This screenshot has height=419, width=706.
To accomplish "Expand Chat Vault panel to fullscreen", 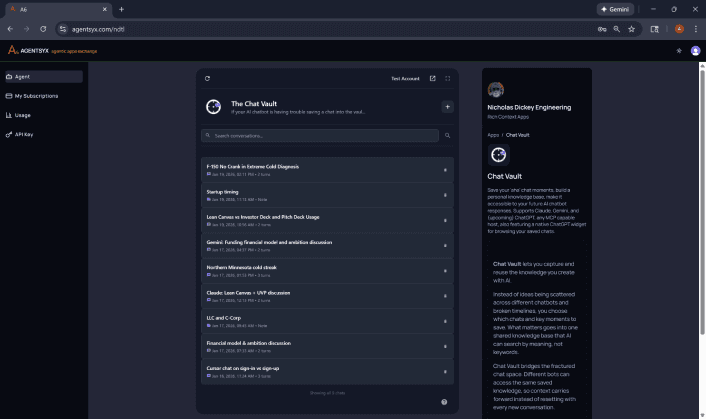I will coord(448,78).
